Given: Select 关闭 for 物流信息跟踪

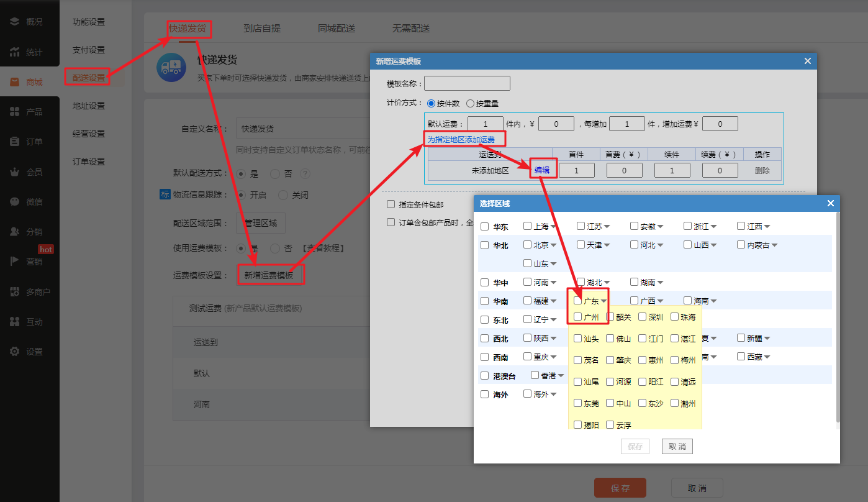Looking at the screenshot, I should click(283, 195).
